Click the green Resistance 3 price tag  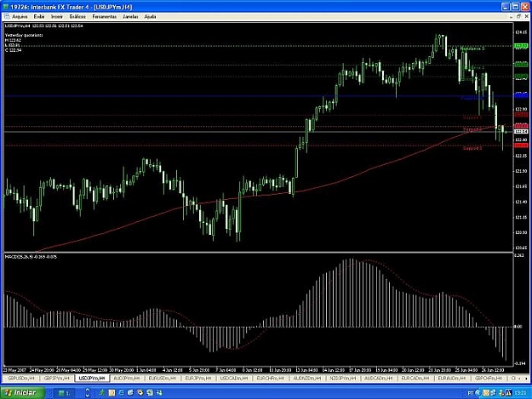(521, 46)
